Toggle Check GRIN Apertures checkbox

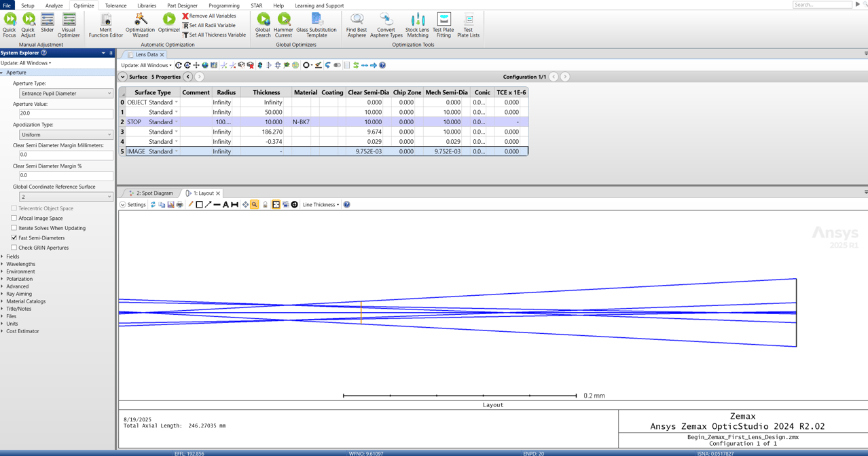(14, 248)
